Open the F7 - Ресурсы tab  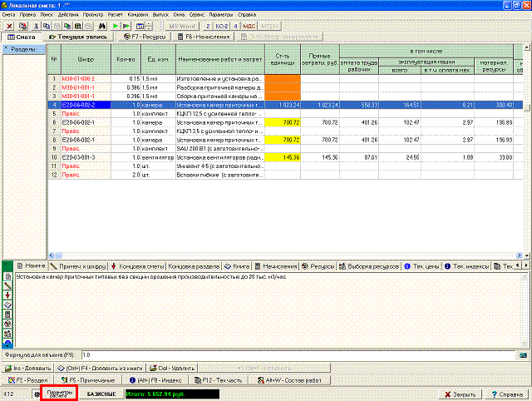click(146, 37)
